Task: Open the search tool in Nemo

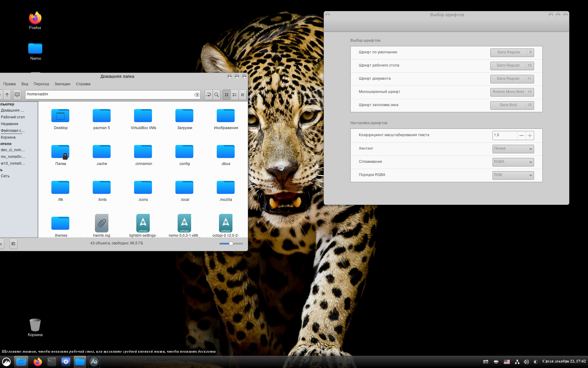Action: [217, 95]
